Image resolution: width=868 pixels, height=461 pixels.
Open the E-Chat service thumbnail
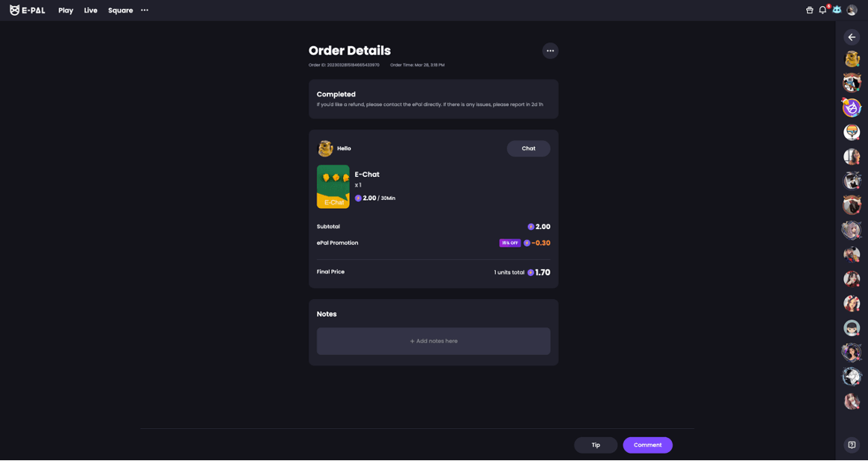click(333, 186)
